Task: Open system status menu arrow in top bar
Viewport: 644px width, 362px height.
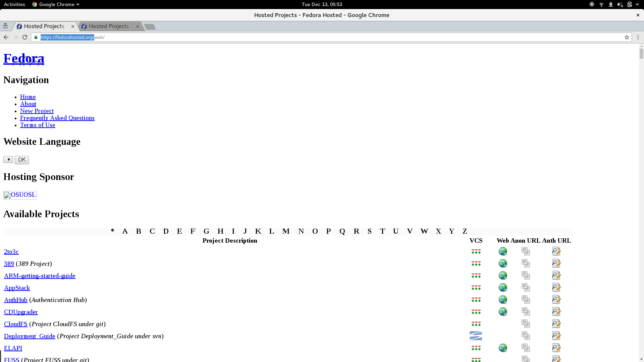Action: click(x=637, y=4)
